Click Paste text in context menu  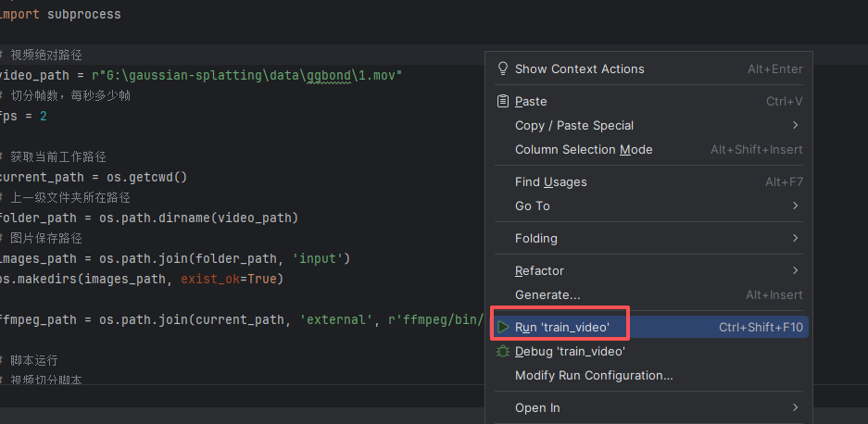click(x=531, y=101)
